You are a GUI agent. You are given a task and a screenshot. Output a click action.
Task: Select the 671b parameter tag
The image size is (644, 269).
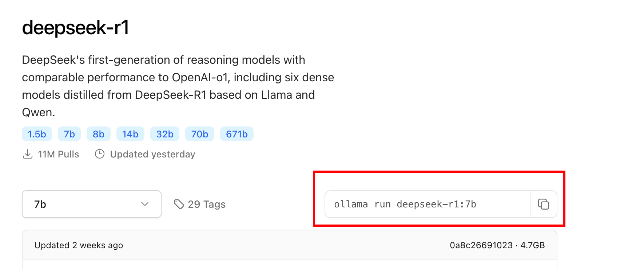(237, 134)
